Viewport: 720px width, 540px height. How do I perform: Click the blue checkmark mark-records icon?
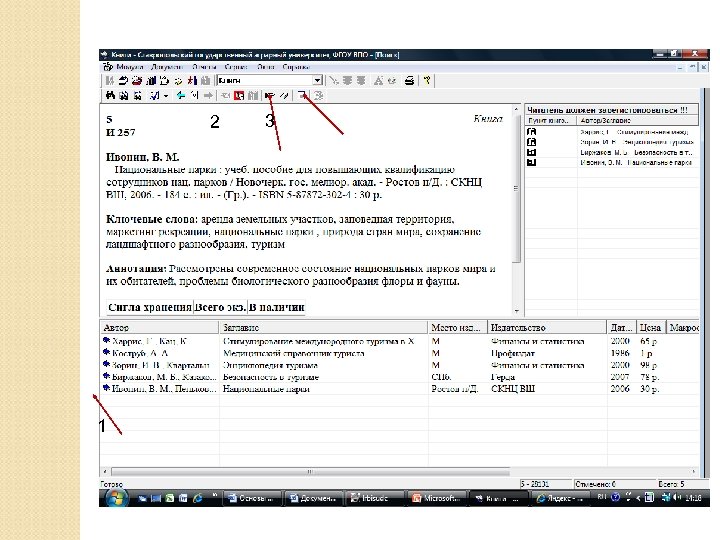(x=155, y=96)
